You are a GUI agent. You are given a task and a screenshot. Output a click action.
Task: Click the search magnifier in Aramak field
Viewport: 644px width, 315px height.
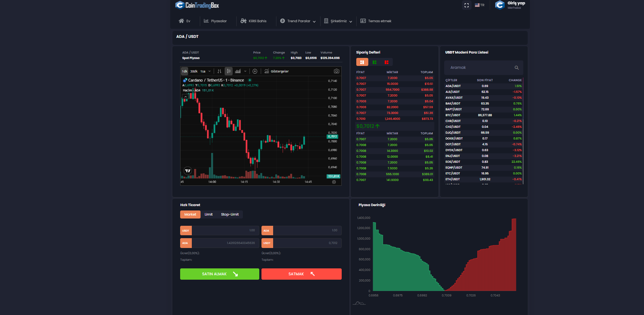(517, 68)
